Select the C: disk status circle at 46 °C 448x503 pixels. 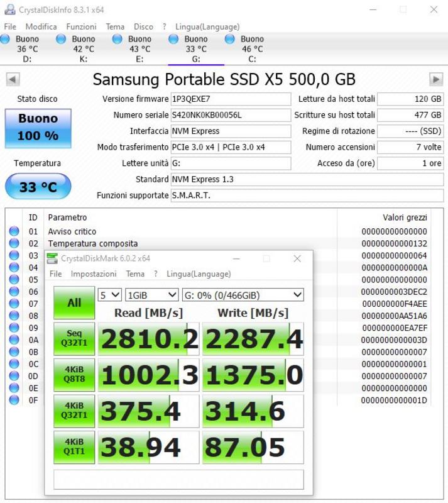tap(229, 39)
